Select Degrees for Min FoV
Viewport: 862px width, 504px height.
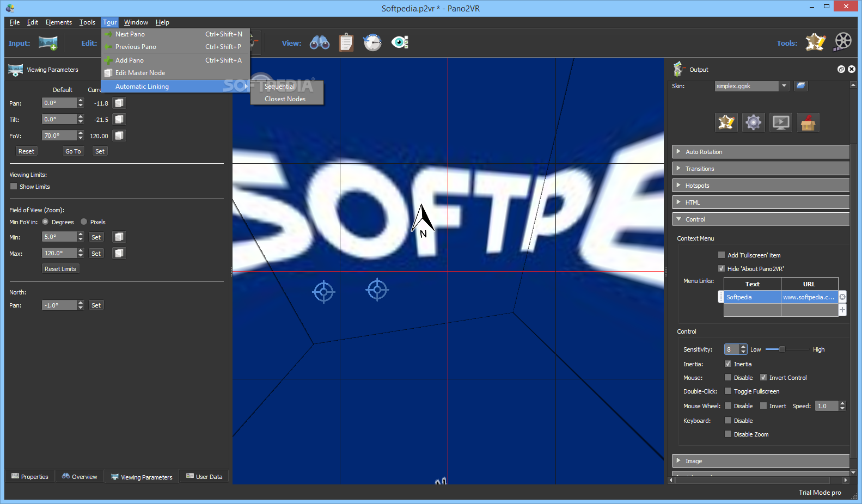pos(45,222)
